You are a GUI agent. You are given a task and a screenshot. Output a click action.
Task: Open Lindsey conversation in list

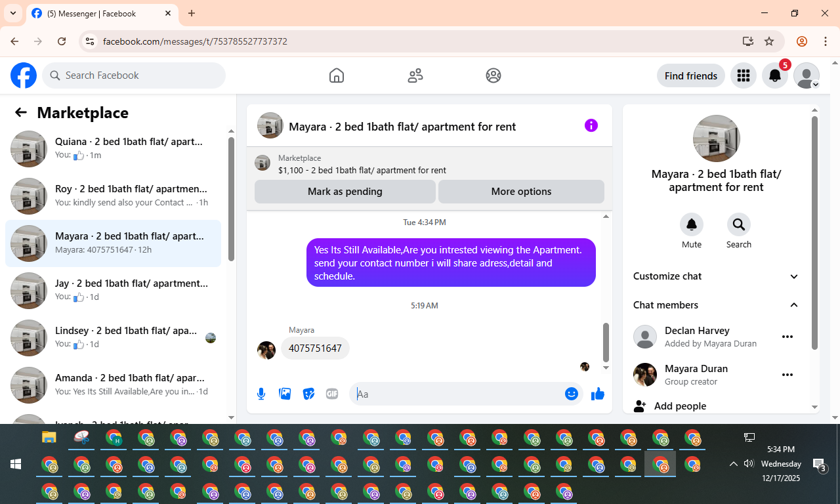point(113,338)
